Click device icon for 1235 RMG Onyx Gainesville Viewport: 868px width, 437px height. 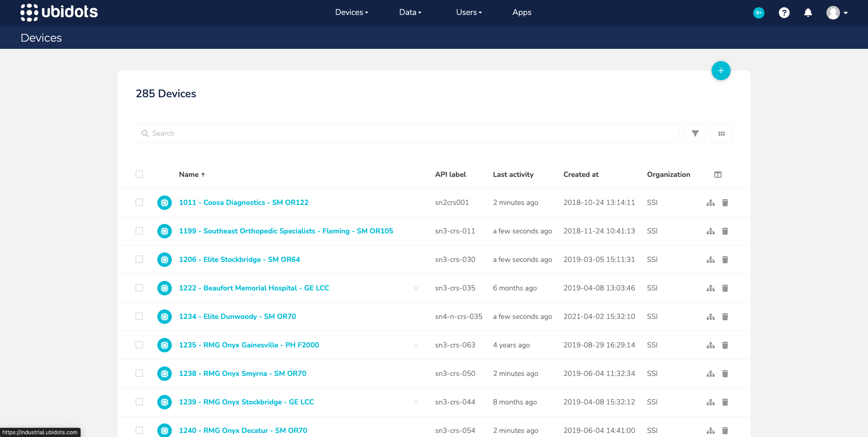coord(165,345)
